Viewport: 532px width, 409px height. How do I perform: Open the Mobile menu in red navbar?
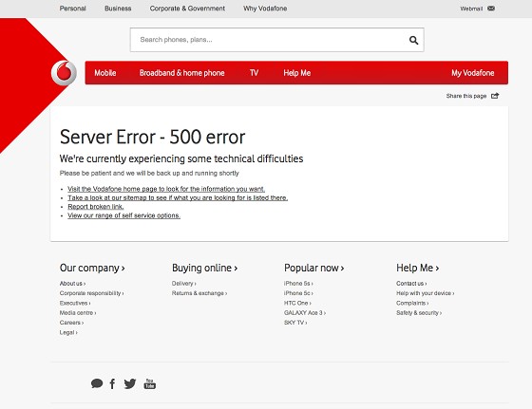pos(105,73)
